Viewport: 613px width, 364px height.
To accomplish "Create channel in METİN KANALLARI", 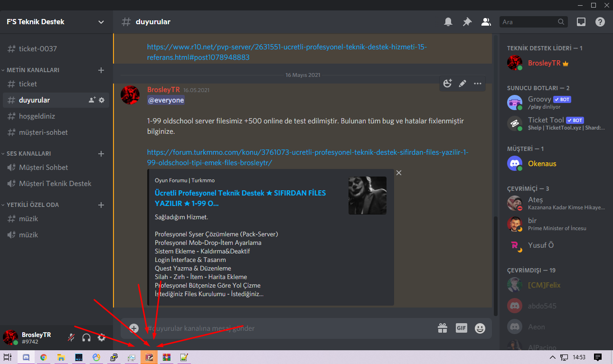I will pyautogui.click(x=101, y=70).
